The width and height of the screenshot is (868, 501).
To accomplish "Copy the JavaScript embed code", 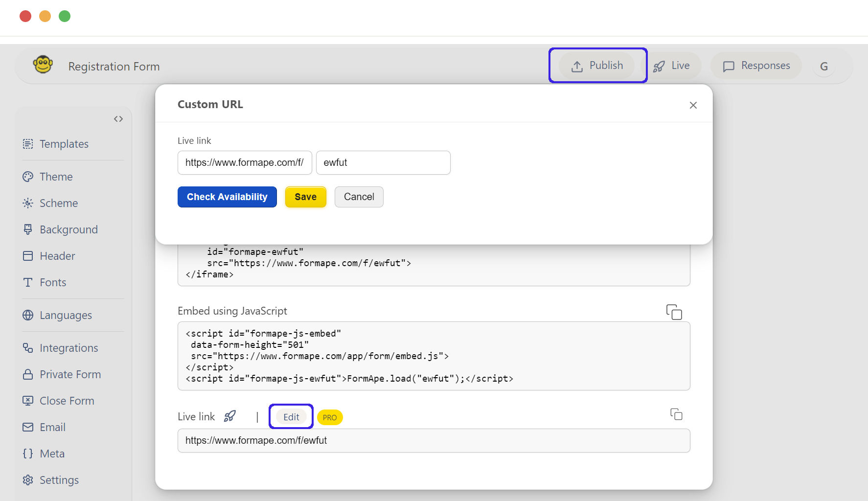I will point(674,312).
